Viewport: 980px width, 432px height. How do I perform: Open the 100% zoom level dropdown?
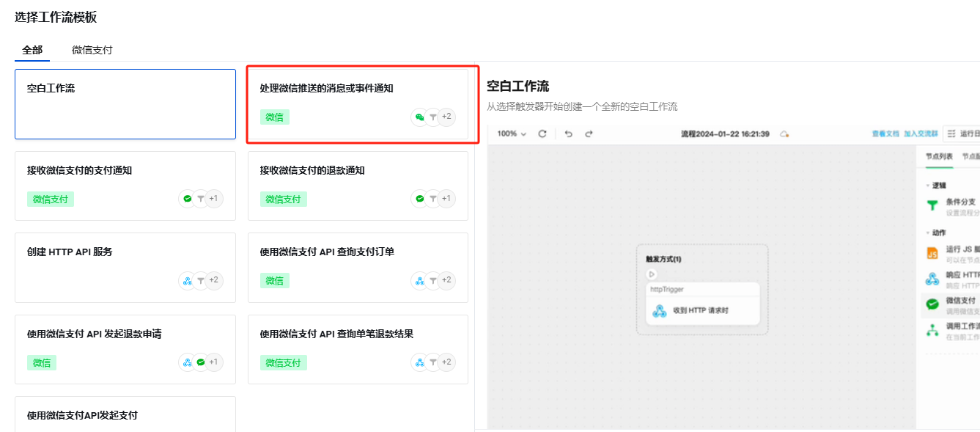[512, 133]
